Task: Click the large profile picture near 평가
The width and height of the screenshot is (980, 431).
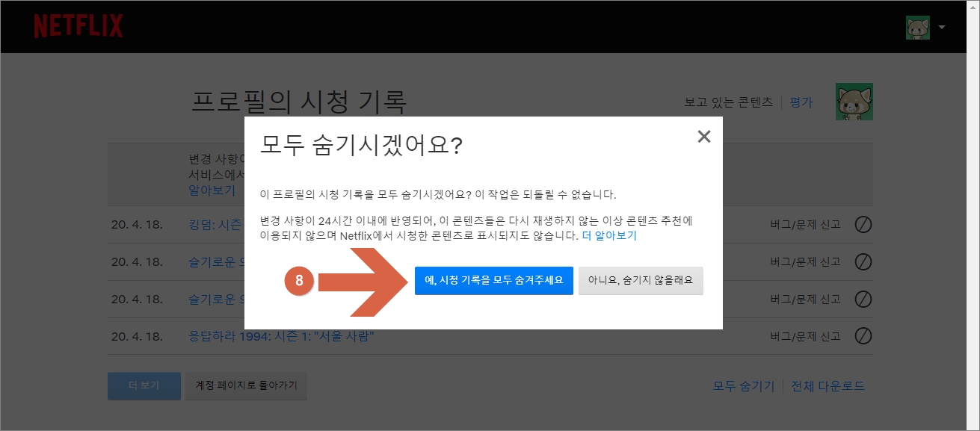Action: click(x=854, y=102)
